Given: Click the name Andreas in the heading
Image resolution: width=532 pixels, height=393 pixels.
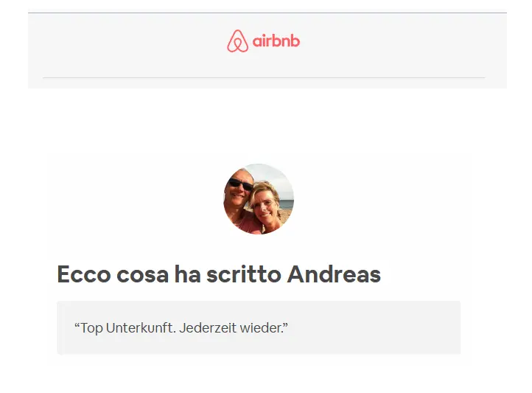Looking at the screenshot, I should pos(334,274).
